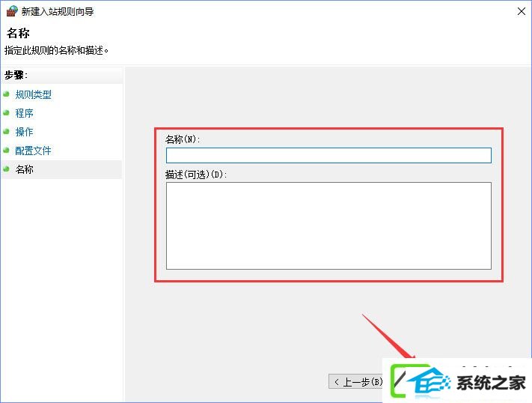Go to the 规则类型 step
Screen dimensions: 532x403
tap(33, 94)
